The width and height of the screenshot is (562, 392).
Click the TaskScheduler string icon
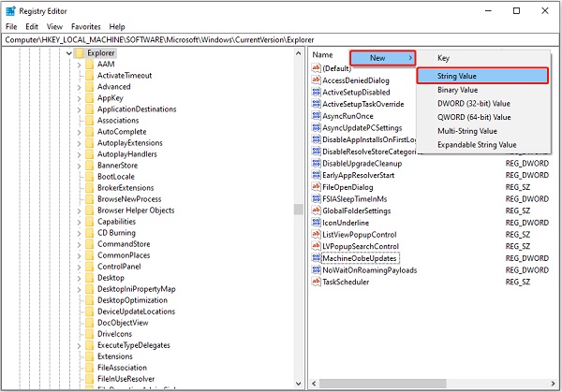coord(317,282)
